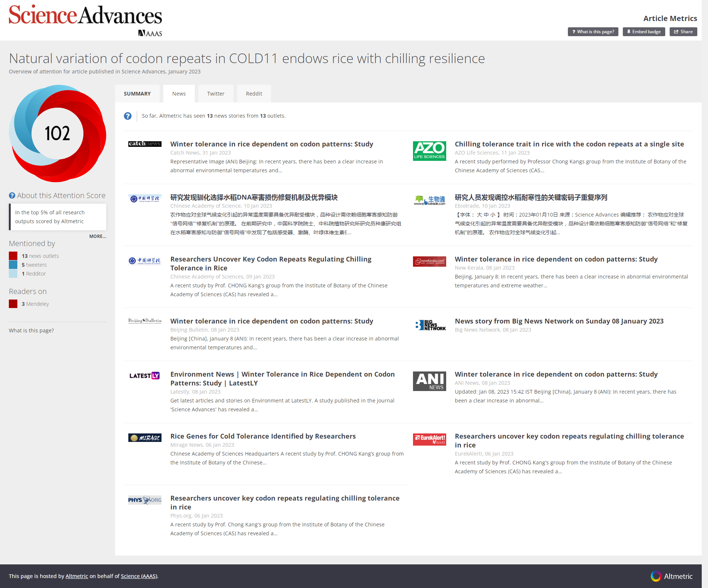
Task: Open the Ebiotrade Chinese headline story
Action: pos(531,197)
